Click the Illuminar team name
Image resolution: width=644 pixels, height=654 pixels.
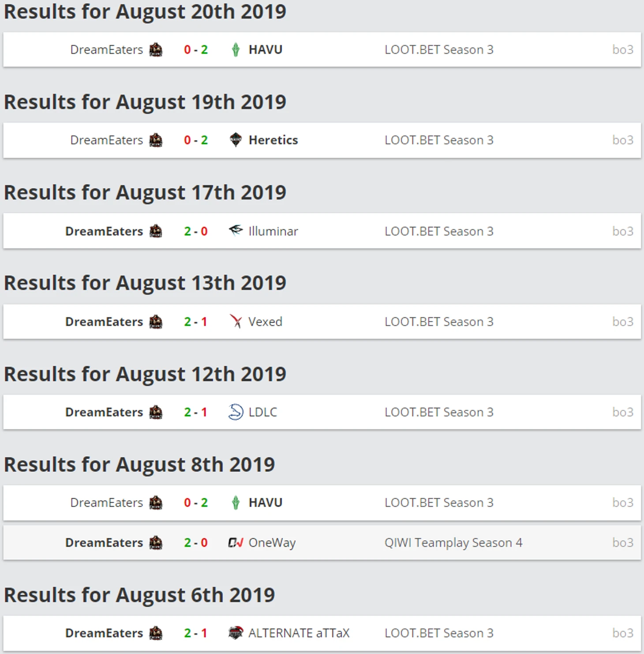pos(273,231)
